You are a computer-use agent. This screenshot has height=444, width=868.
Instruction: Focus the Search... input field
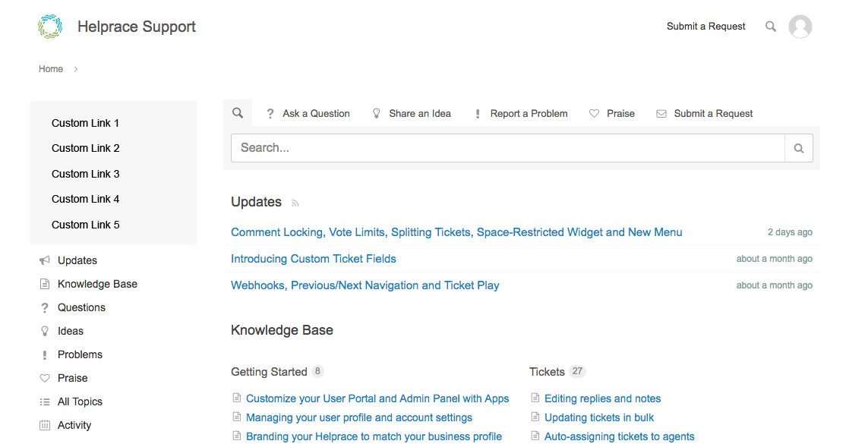point(507,148)
